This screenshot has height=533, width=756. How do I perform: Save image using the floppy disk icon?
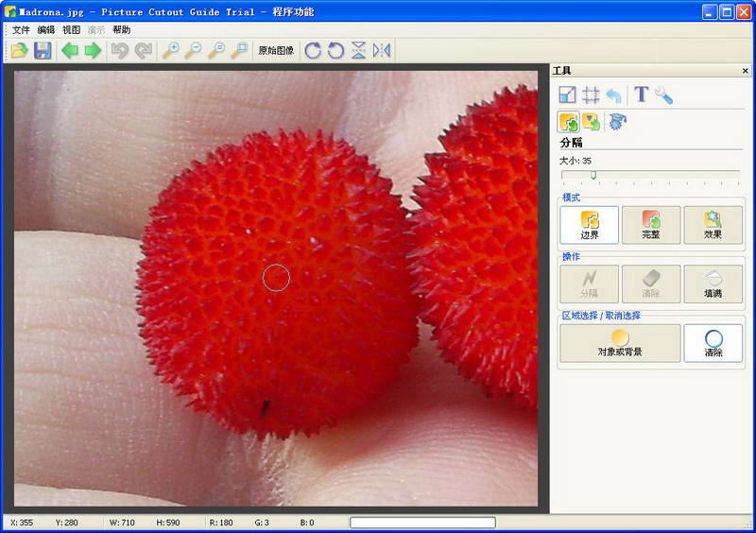click(x=43, y=50)
